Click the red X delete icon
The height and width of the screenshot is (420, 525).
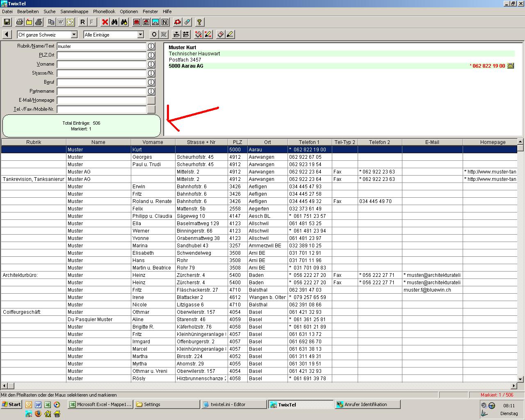coord(105,22)
